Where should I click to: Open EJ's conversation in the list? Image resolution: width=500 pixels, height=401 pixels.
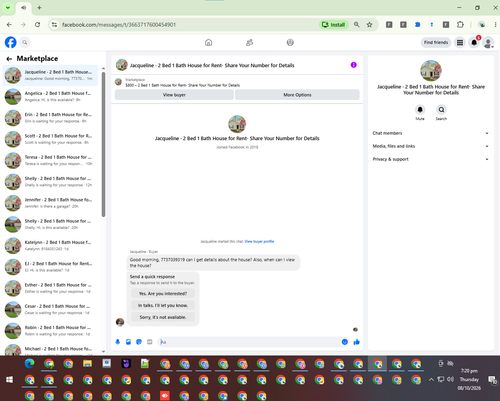(x=50, y=267)
